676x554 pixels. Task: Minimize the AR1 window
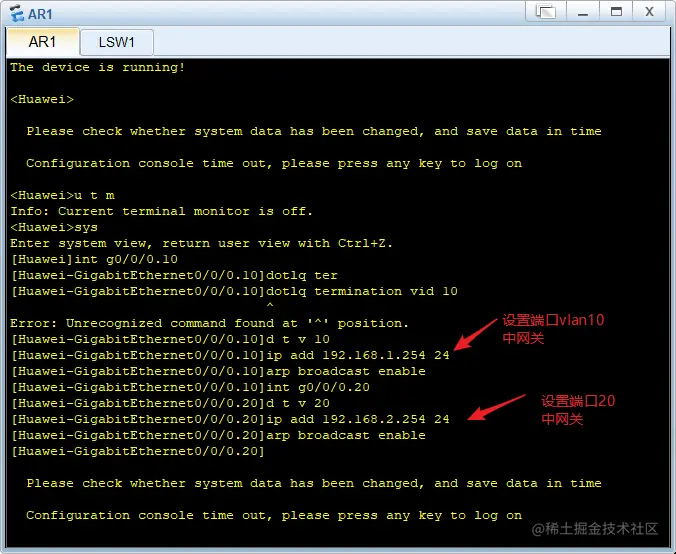[583, 12]
